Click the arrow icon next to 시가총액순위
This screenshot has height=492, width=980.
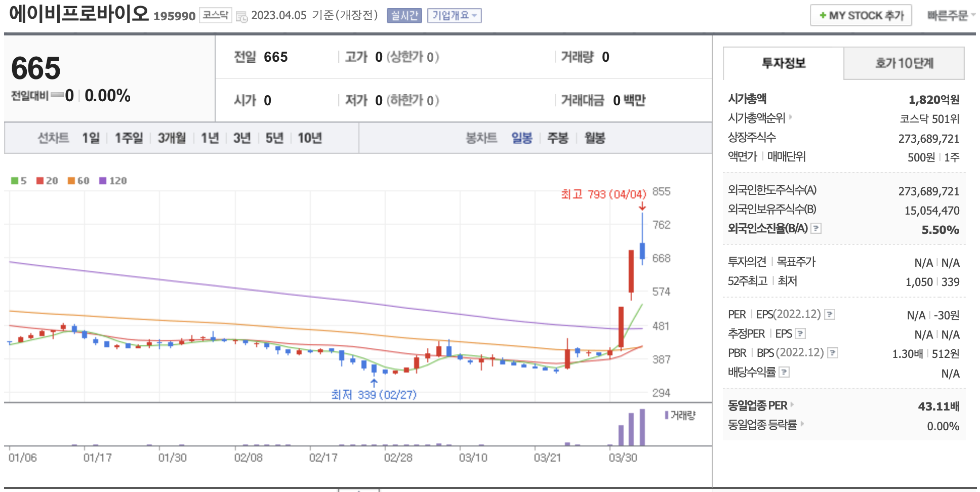[x=791, y=117]
